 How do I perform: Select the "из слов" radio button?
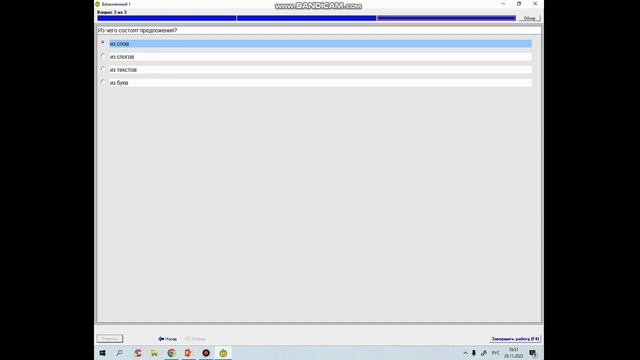(x=103, y=42)
